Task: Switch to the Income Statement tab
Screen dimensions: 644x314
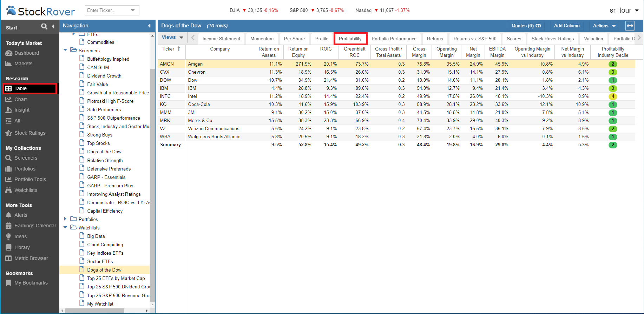Action: [x=221, y=39]
